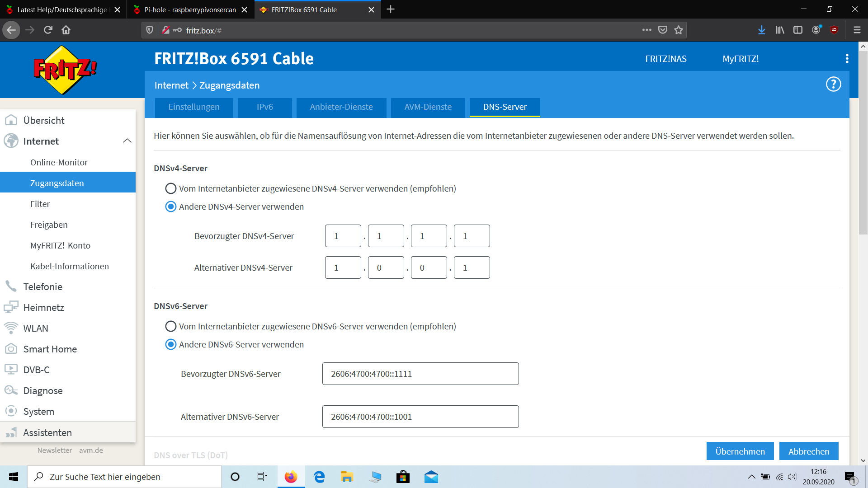Click the Bevorzugter DNSv6-Server input field
The height and width of the screenshot is (488, 868).
click(420, 374)
